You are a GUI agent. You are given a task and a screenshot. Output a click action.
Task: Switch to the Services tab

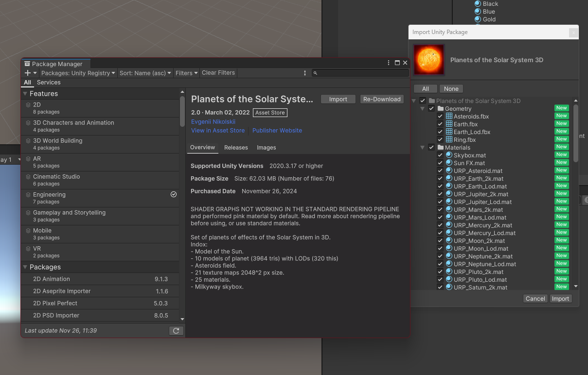click(49, 83)
